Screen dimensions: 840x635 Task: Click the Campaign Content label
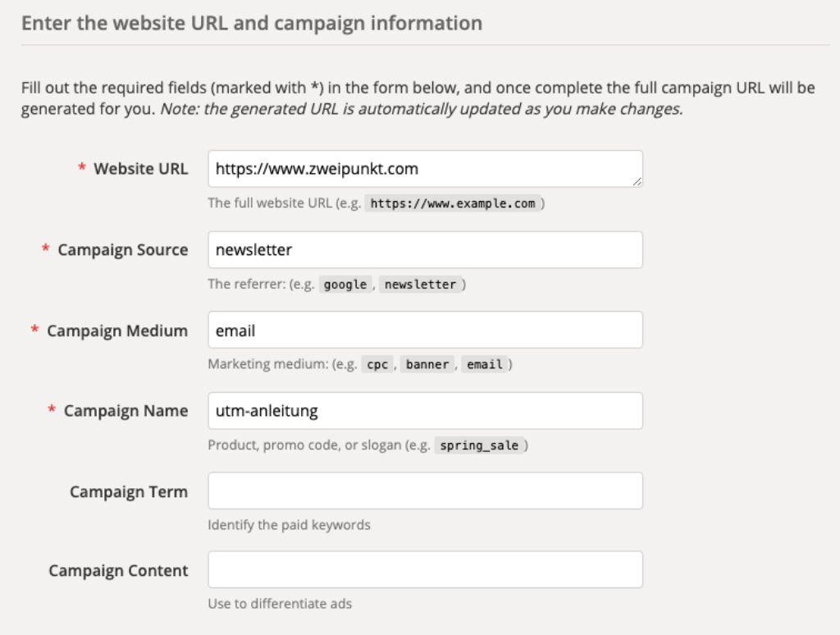click(x=118, y=571)
